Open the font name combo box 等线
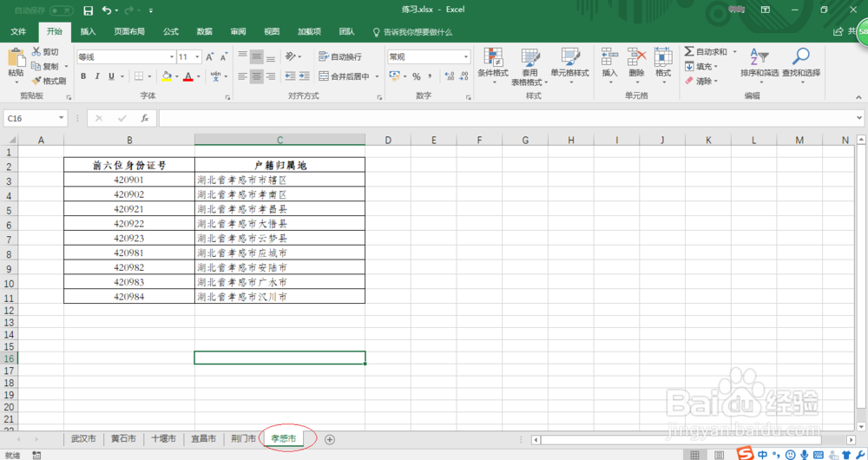868x460 pixels. [126, 57]
